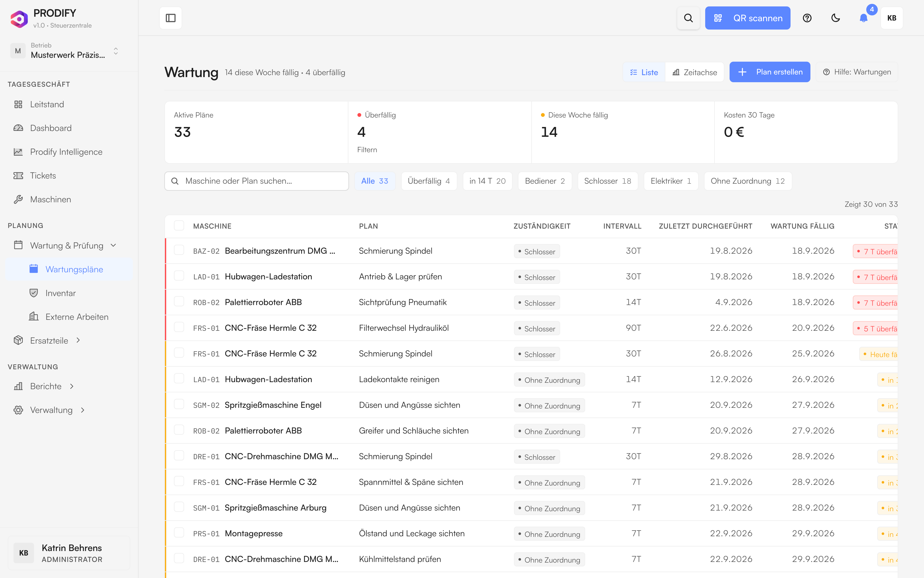This screenshot has width=924, height=578.
Task: Filter by Ohne Zuordnung 12
Action: (748, 181)
